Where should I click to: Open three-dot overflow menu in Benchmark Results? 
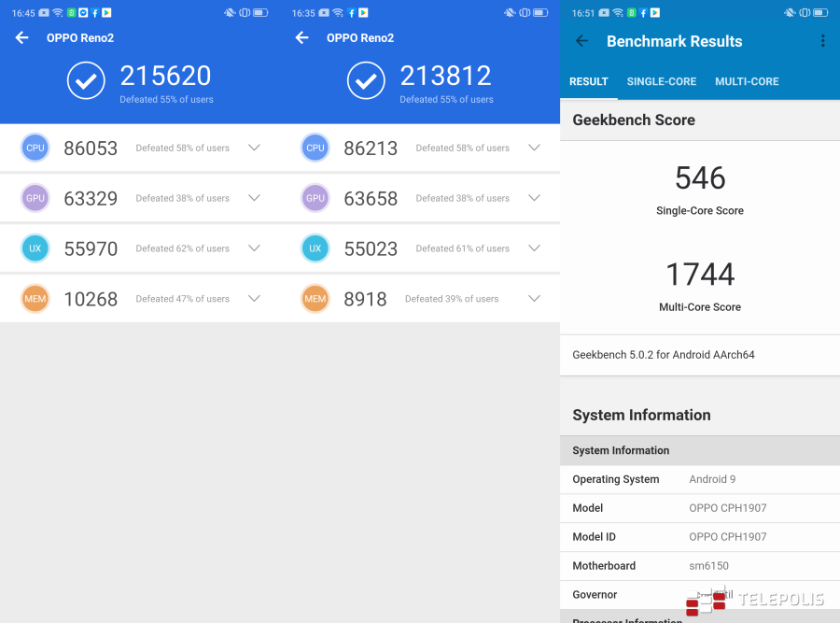pos(822,41)
